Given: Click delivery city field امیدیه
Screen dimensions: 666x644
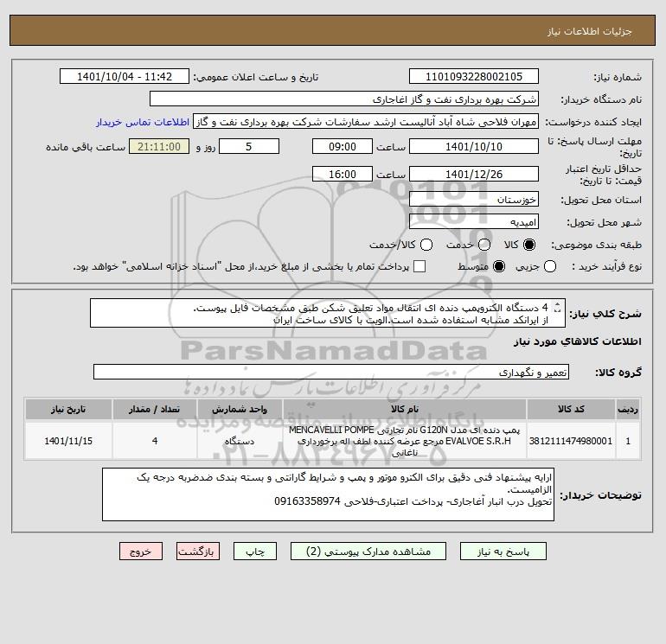Looking at the screenshot, I should [474, 222].
